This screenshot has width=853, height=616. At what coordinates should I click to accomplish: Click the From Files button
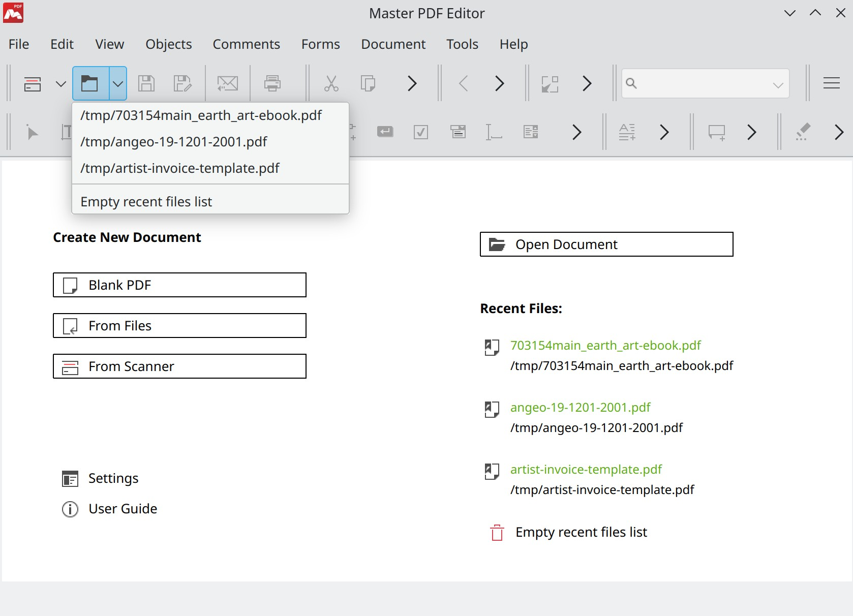[179, 326]
